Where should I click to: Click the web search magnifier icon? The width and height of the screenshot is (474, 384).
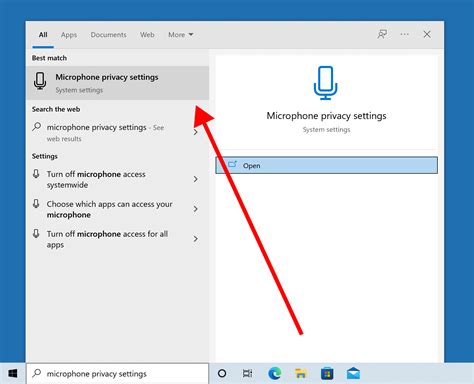[37, 127]
